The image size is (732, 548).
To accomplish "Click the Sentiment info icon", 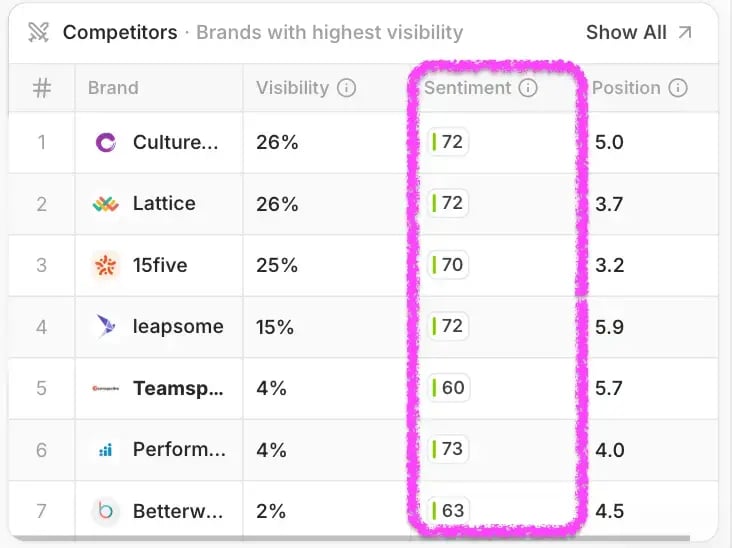I will coord(528,88).
